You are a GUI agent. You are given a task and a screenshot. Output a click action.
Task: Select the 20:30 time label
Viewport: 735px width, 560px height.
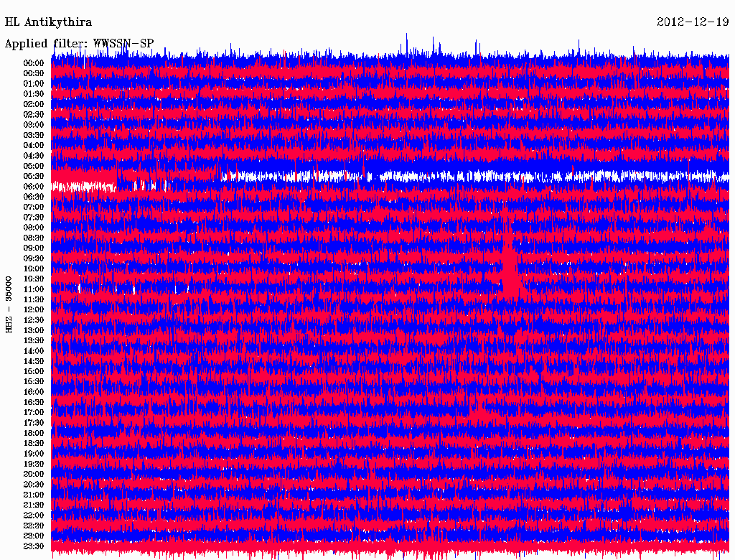(x=34, y=484)
